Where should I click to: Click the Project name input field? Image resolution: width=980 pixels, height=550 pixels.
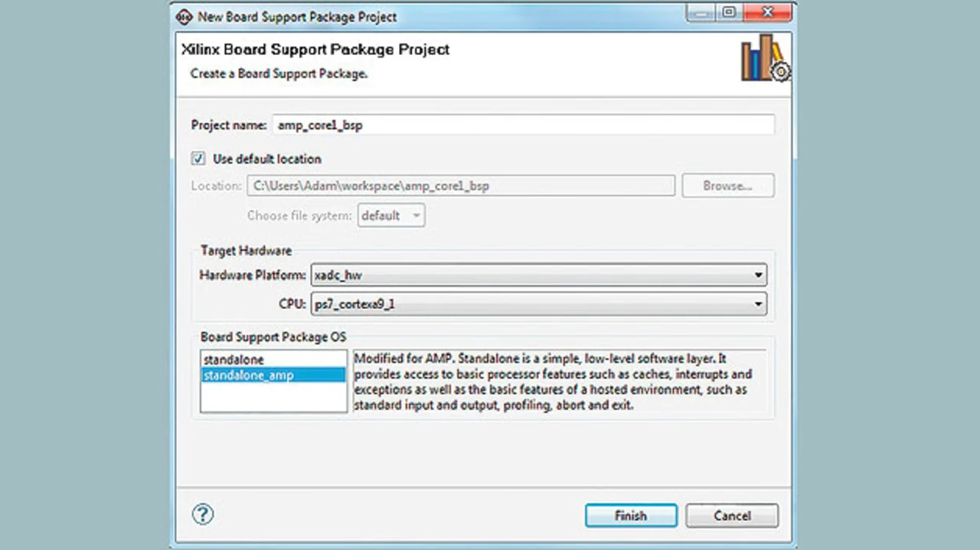click(x=524, y=125)
